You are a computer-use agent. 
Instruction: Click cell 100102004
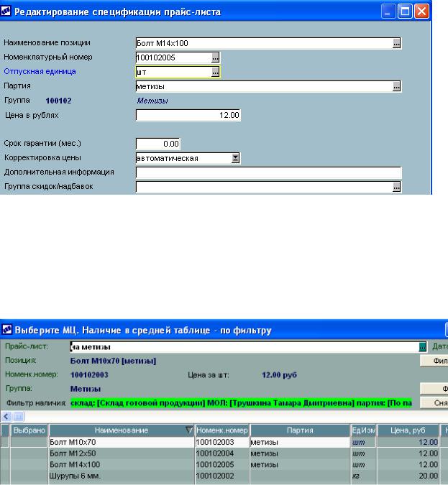point(222,453)
